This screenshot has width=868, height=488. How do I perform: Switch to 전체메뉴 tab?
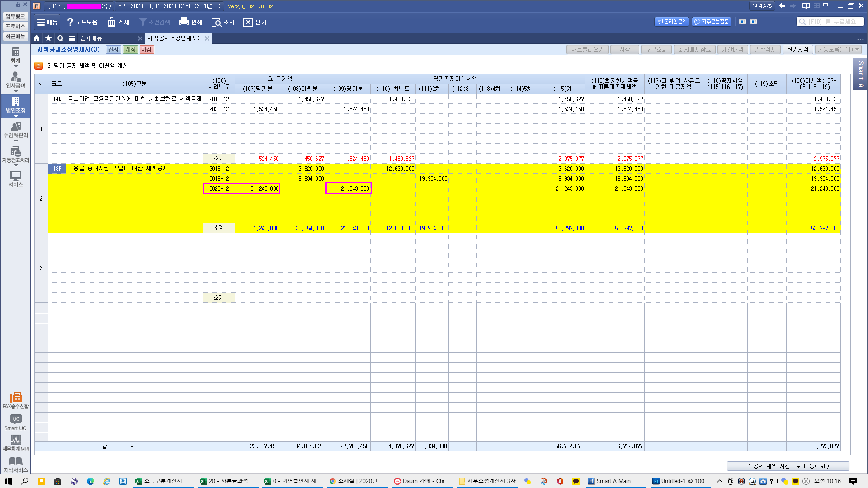(x=91, y=38)
